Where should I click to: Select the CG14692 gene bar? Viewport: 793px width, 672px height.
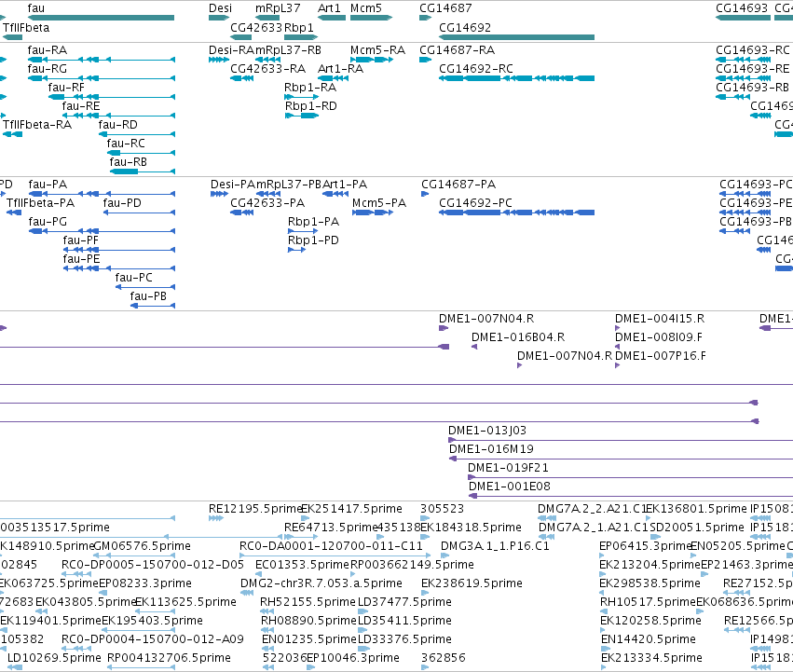coord(516,37)
